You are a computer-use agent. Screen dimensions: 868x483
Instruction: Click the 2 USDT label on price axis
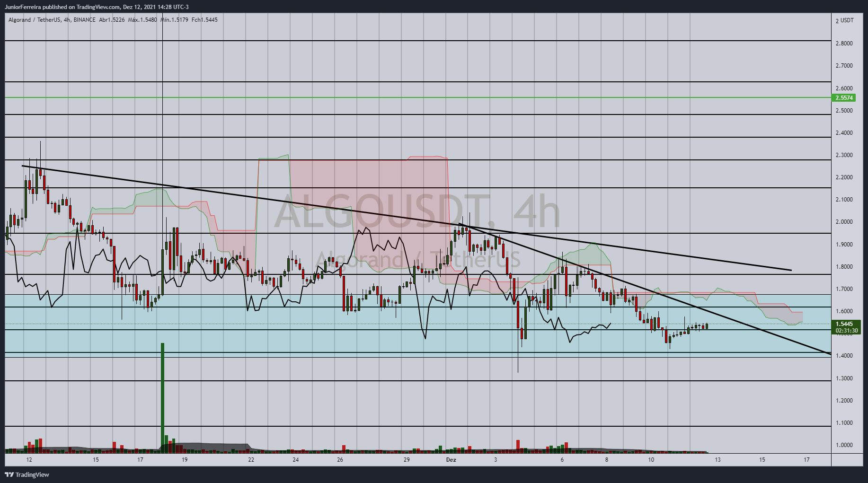[843, 20]
